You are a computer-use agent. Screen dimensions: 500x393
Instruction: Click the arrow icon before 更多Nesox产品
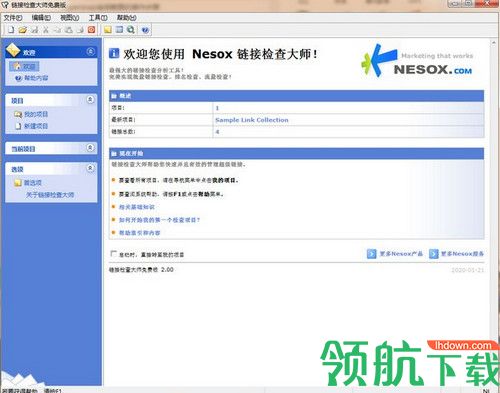pyautogui.click(x=371, y=254)
